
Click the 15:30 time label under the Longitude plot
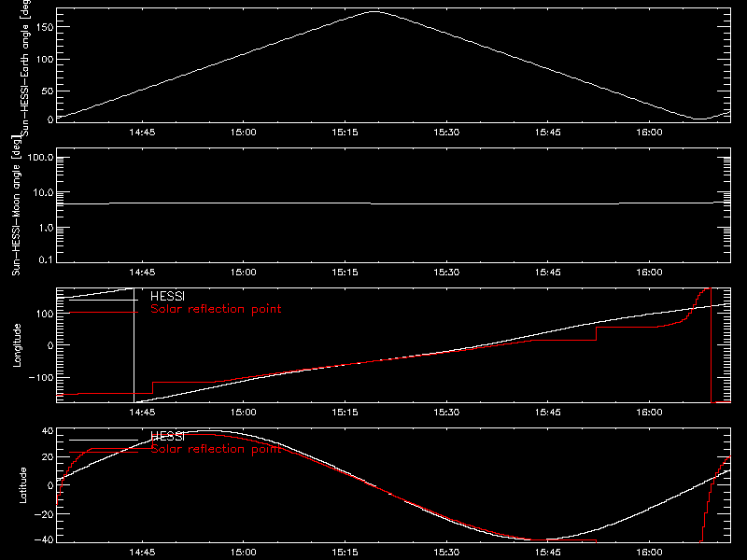(446, 412)
